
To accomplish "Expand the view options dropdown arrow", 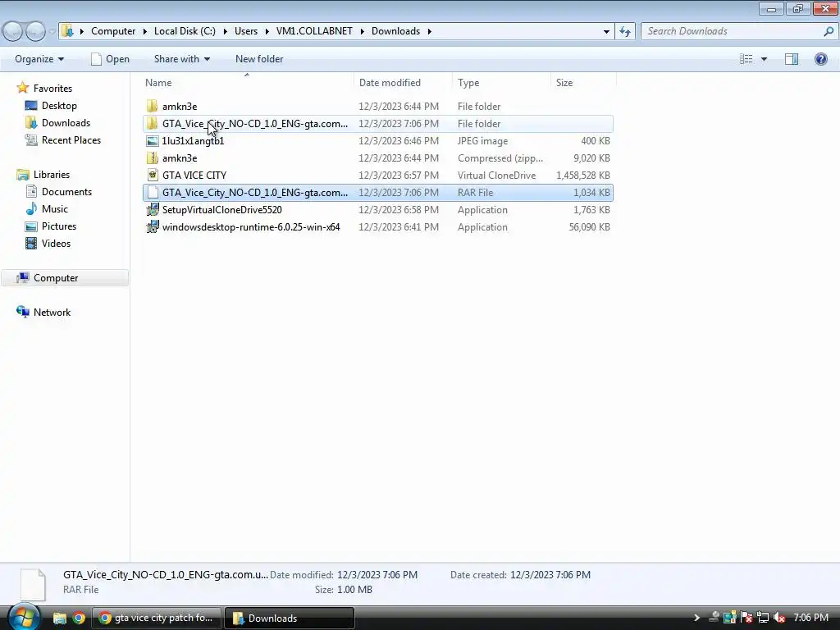I will click(764, 59).
